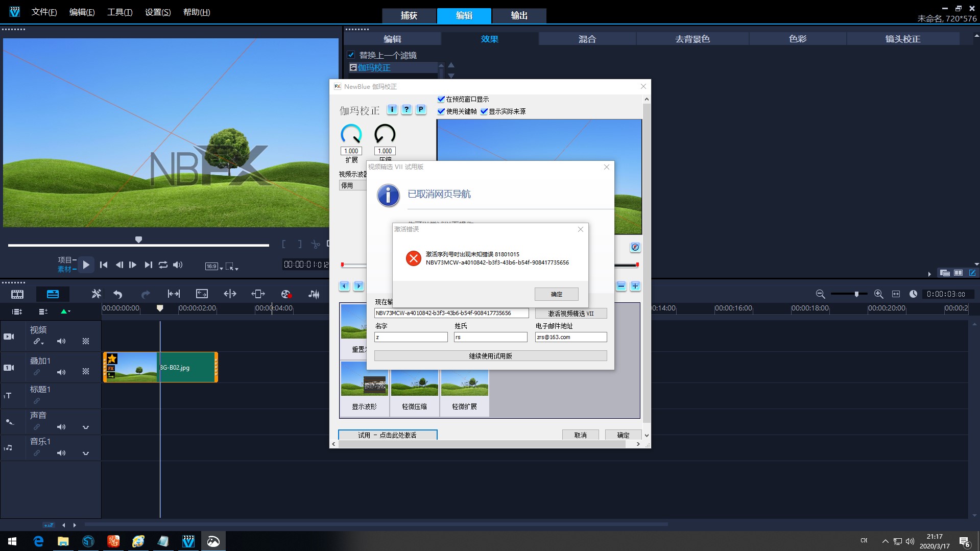Switch to timeline view
The height and width of the screenshot is (551, 980).
tap(53, 294)
